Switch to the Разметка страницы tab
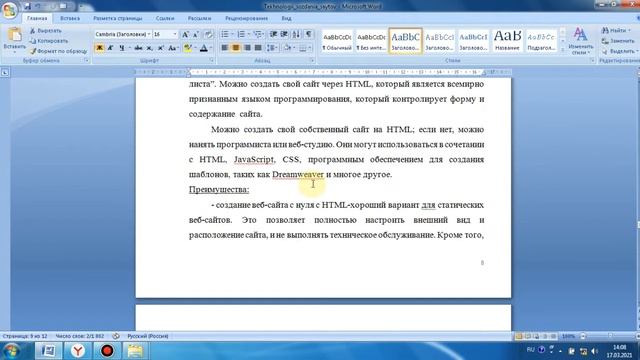The width and height of the screenshot is (640, 360). (x=118, y=18)
